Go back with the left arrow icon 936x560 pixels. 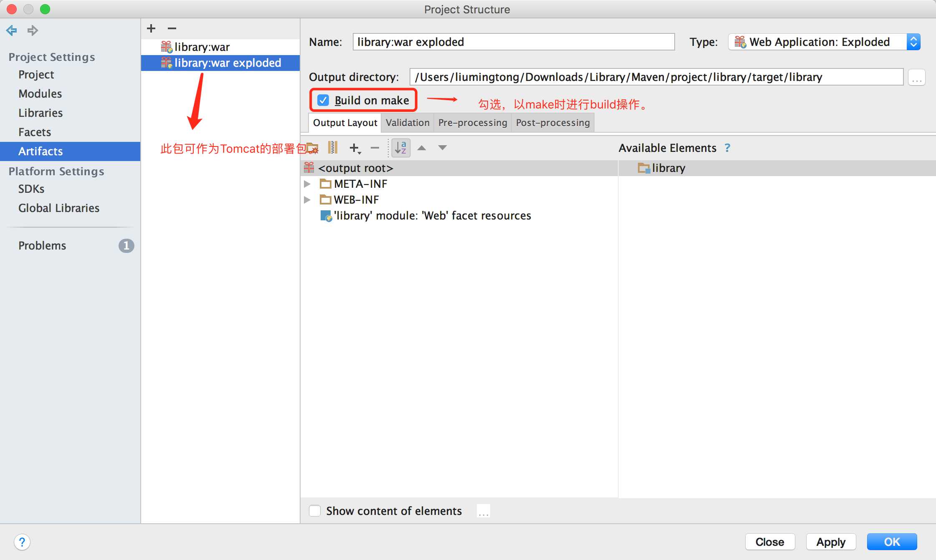point(12,30)
